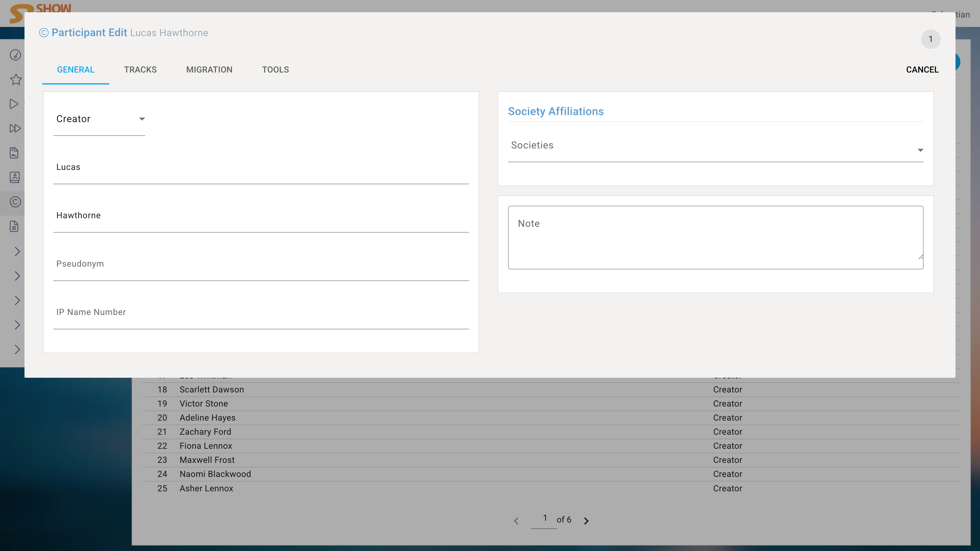Open the Creator participant type dropdown

pyautogui.click(x=99, y=119)
